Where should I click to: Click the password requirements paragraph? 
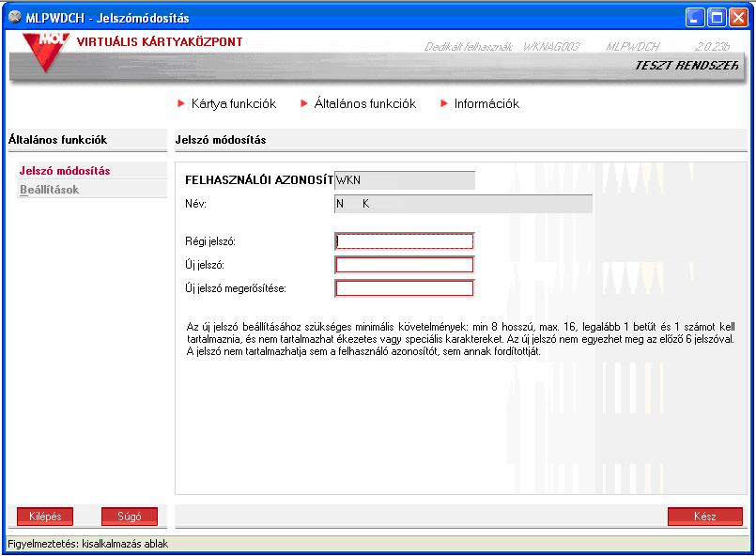[x=460, y=339]
